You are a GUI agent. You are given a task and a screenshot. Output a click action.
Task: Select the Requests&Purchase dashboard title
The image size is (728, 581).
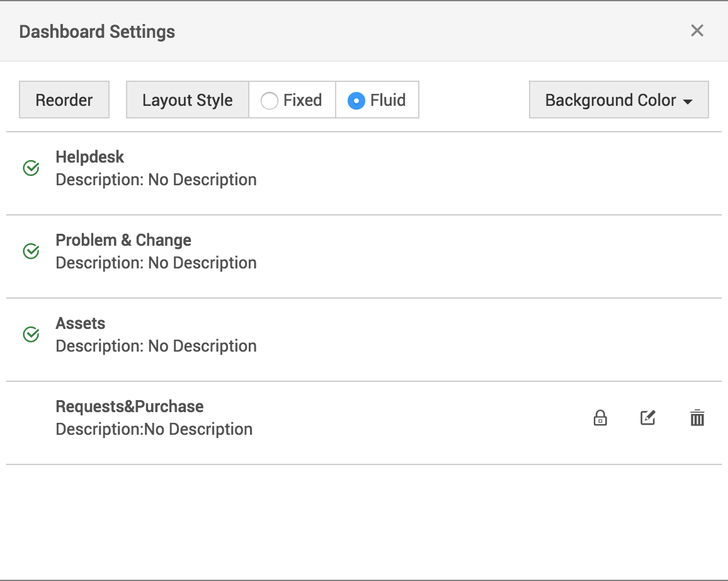(130, 406)
